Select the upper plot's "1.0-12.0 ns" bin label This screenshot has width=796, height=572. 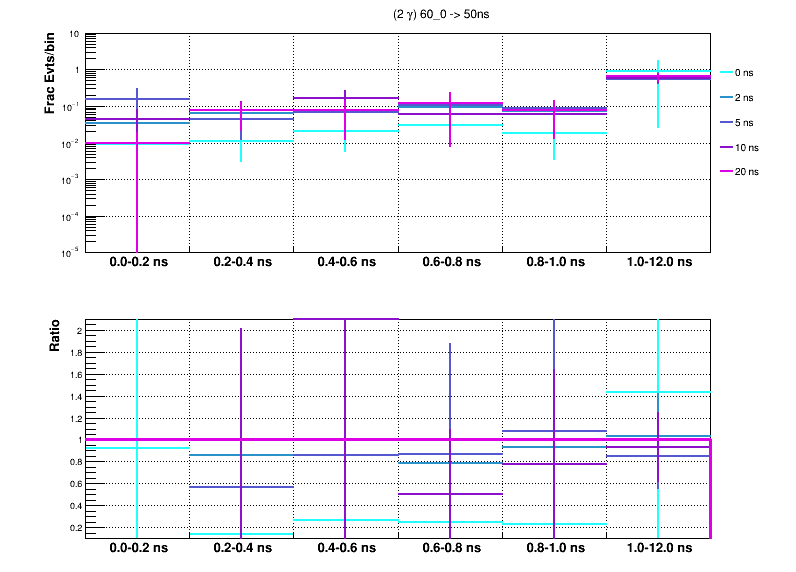658,263
